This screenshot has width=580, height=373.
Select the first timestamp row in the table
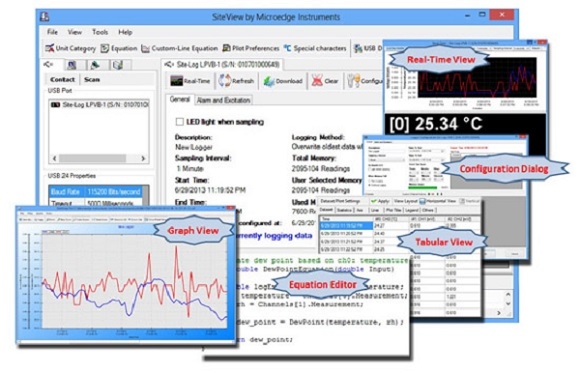341,225
